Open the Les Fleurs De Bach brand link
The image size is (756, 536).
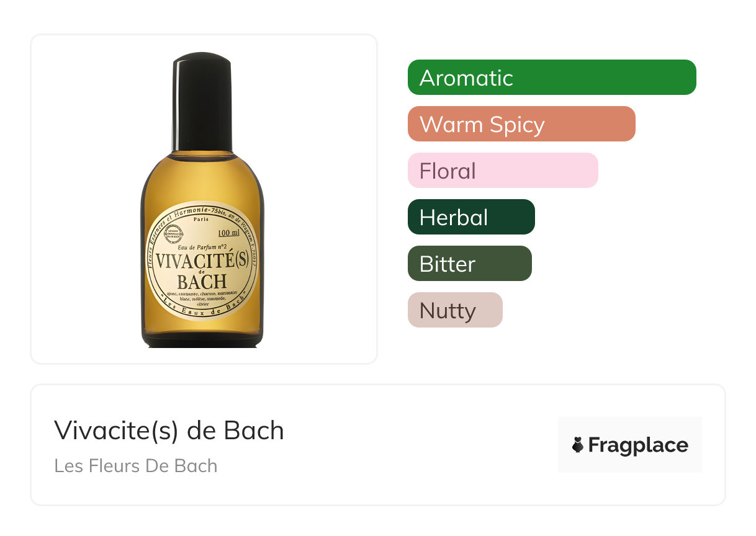coord(136,466)
